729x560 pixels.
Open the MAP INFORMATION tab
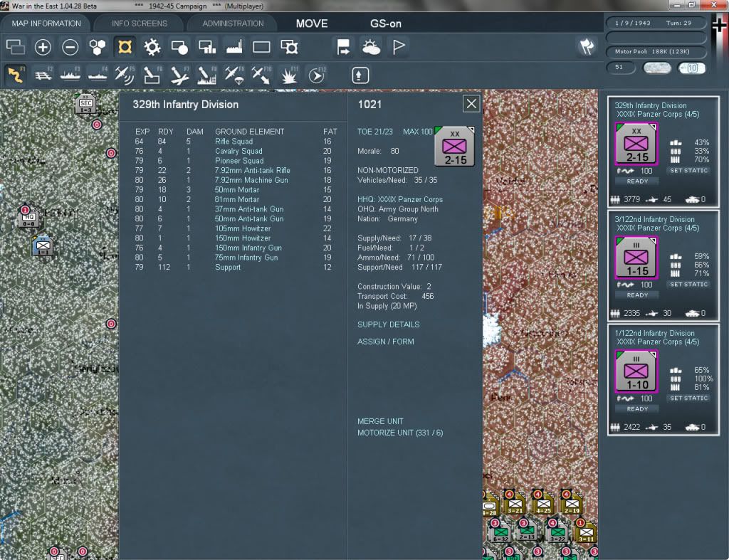(46, 23)
